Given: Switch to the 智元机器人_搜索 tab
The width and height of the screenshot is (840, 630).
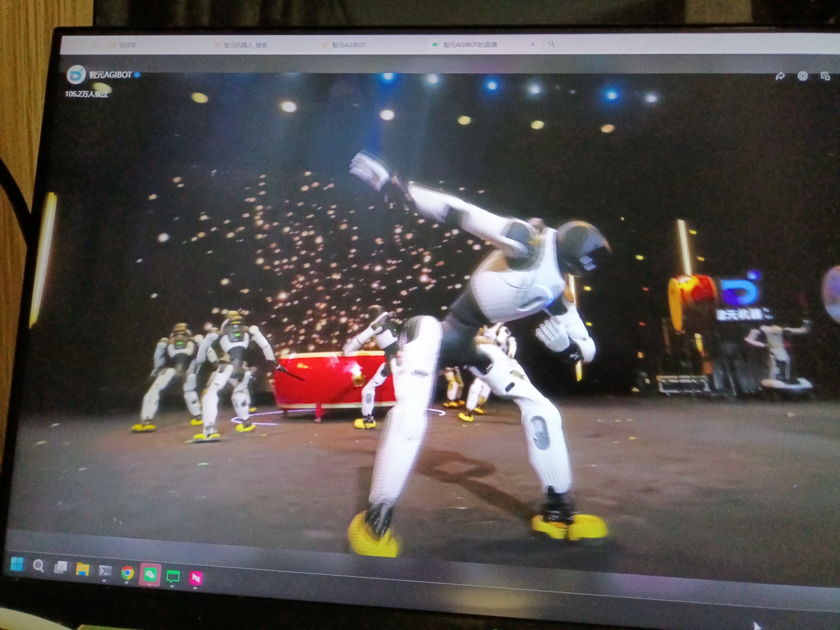Looking at the screenshot, I should (x=245, y=45).
